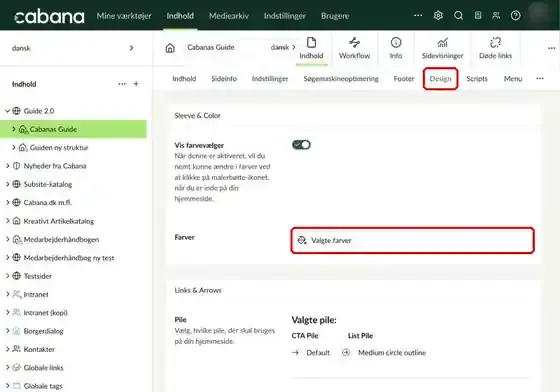Image resolution: width=560 pixels, height=392 pixels.
Task: Add new content with plus icon
Action: (x=136, y=84)
